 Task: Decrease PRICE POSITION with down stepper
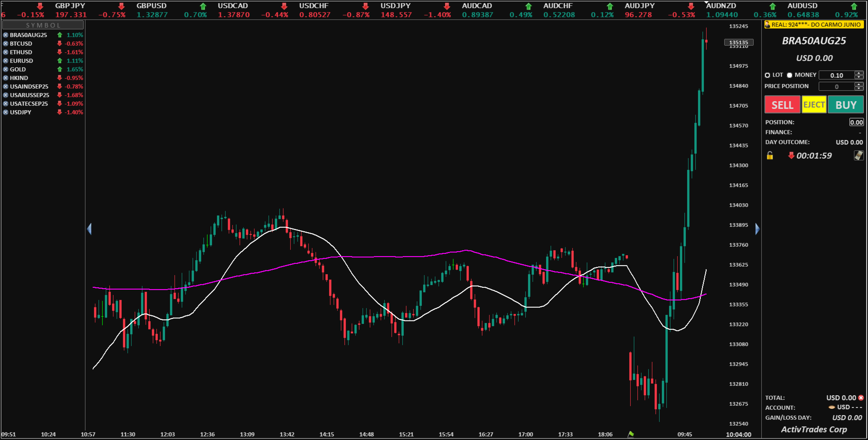(x=859, y=89)
